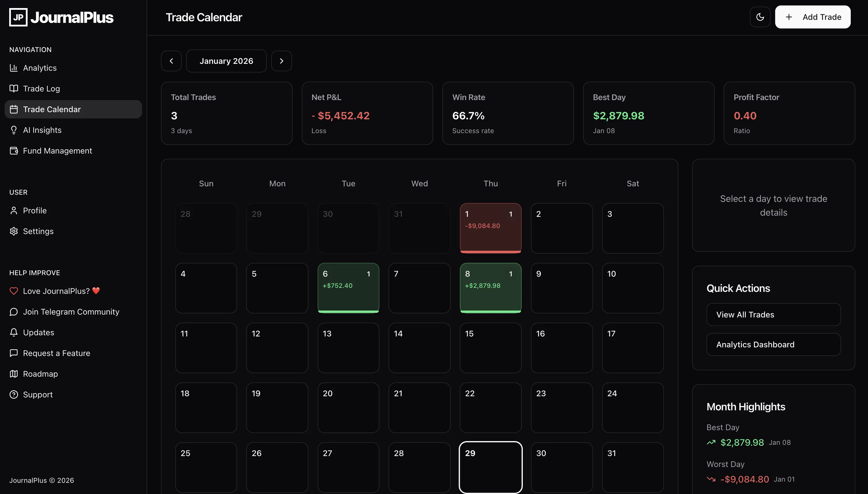Click the Fund Management wallet icon
Screen dimensions: 868x494
[14, 151]
